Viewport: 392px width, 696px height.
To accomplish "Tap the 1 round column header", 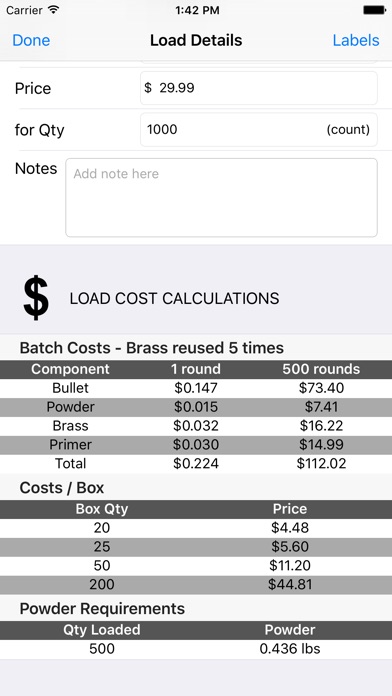I will pyautogui.click(x=196, y=369).
